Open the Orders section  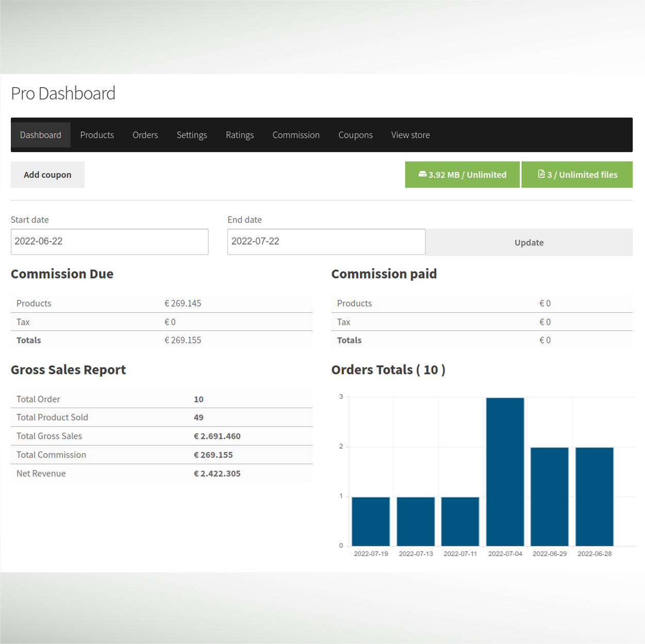coord(145,135)
